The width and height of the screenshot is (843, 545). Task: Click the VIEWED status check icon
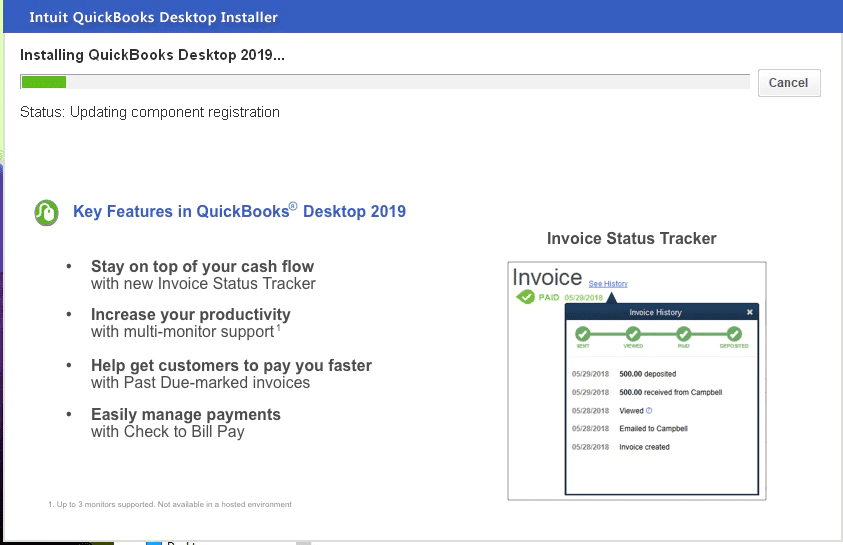coord(633,334)
